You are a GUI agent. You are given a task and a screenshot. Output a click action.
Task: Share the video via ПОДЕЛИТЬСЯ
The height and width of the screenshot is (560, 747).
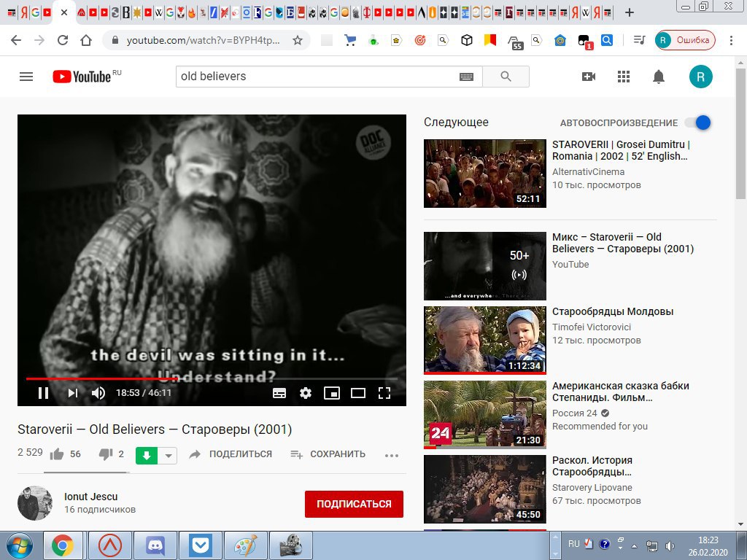click(x=231, y=454)
